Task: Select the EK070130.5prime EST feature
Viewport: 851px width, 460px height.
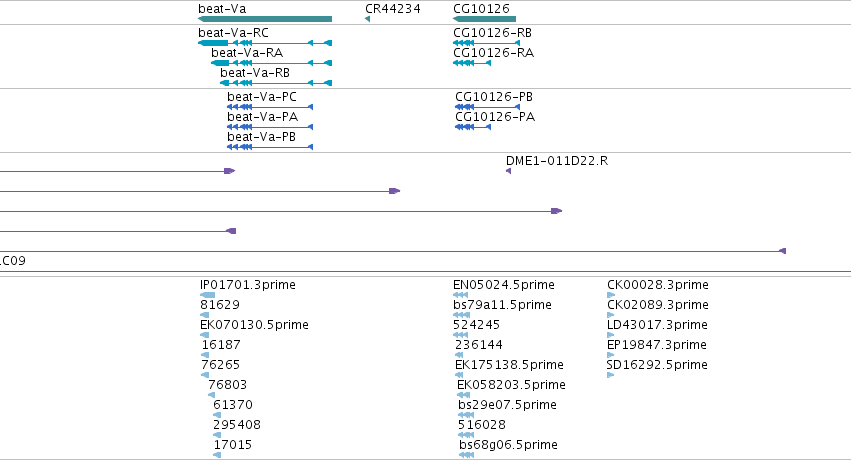Action: 205,335
